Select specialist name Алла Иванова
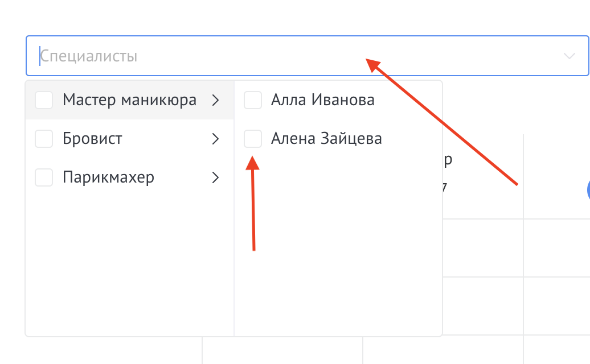 coord(322,100)
